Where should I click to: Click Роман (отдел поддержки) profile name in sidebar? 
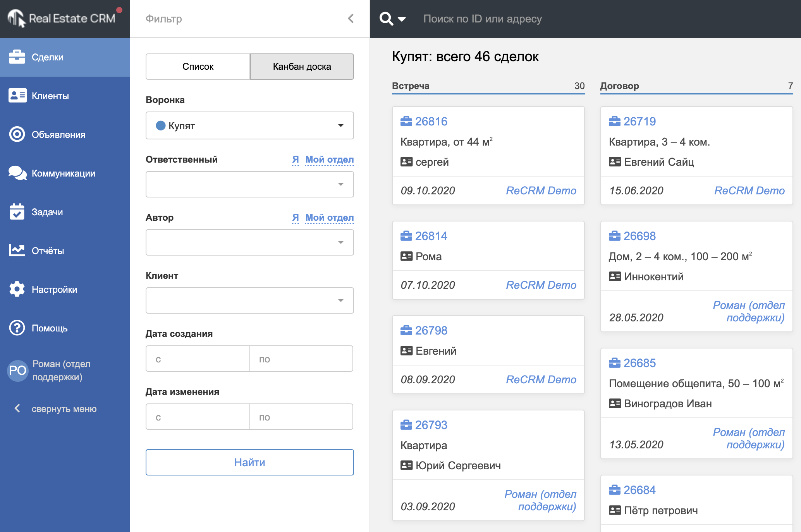pos(62,371)
